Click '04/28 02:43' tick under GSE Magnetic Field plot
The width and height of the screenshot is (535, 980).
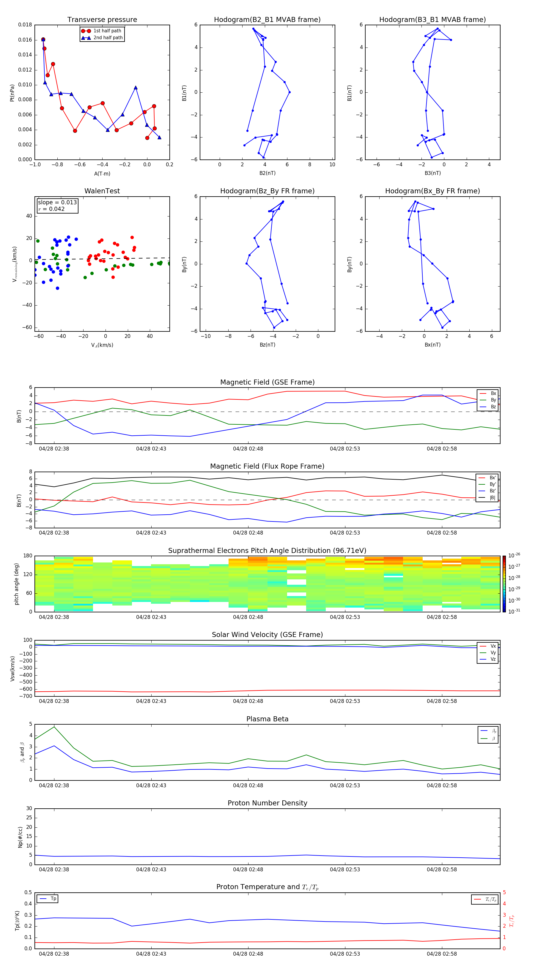click(x=151, y=449)
